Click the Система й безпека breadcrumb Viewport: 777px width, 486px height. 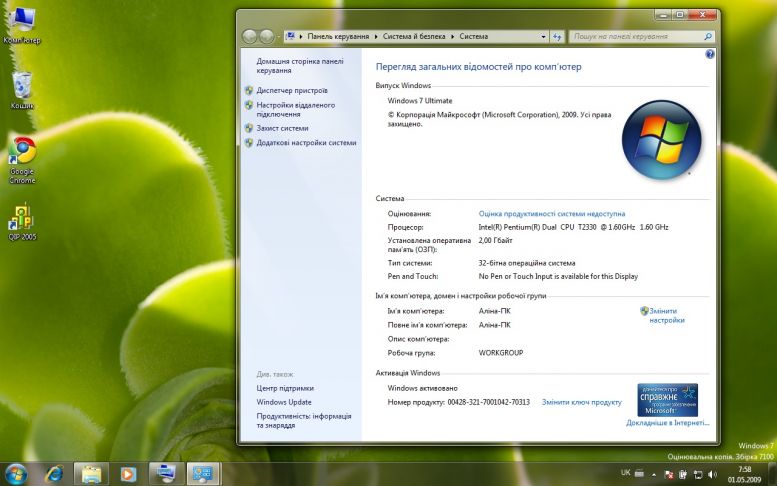click(x=414, y=37)
